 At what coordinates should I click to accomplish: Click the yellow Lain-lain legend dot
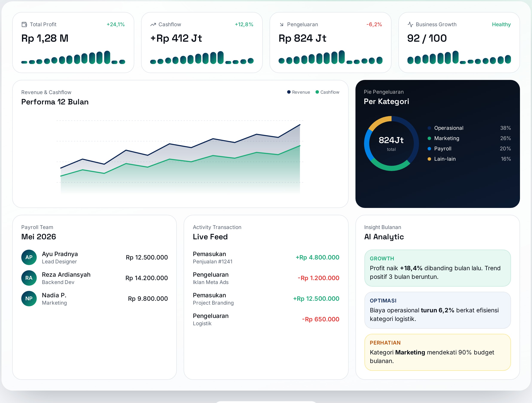coord(429,159)
